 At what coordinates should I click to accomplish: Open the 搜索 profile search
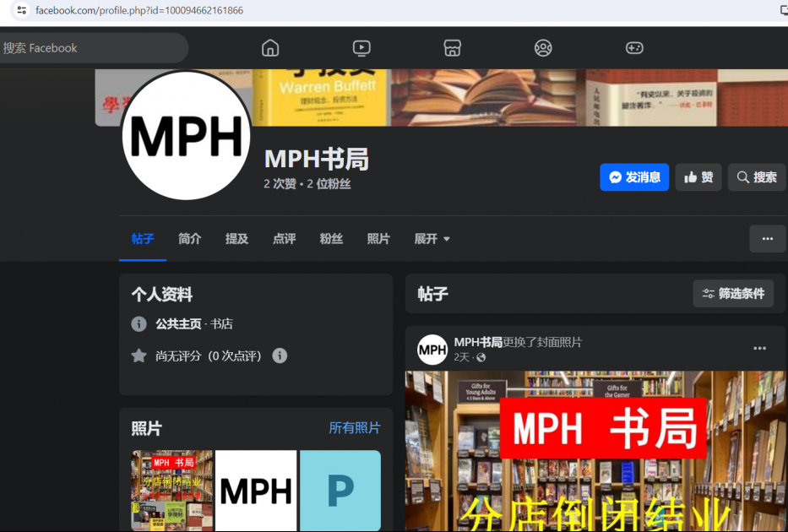[756, 176]
